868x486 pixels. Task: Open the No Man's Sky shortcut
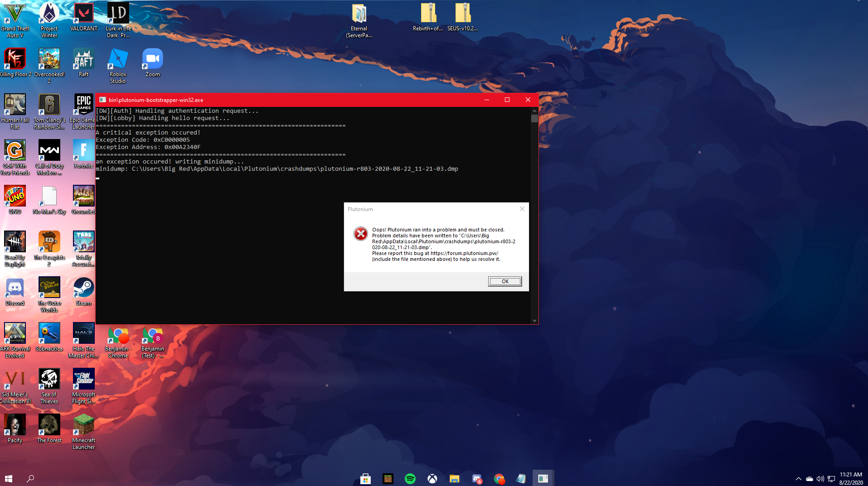[x=49, y=199]
